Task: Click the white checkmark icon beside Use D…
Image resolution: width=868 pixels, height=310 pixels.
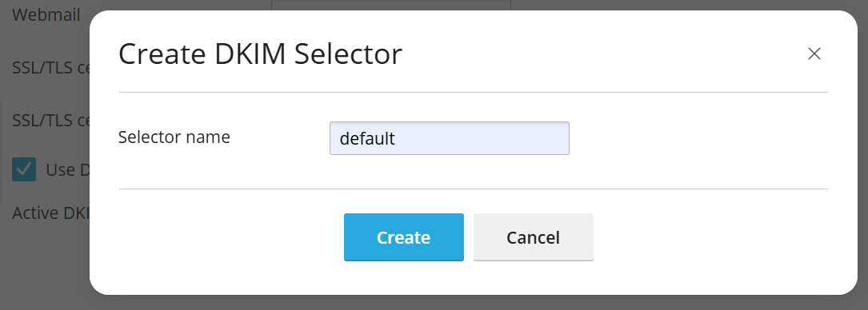Action: tap(24, 169)
